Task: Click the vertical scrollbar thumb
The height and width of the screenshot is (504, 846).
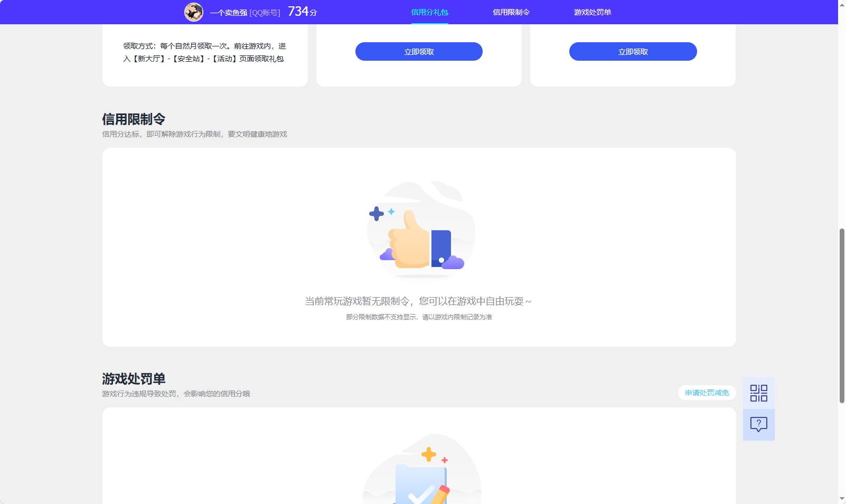Action: click(x=842, y=316)
